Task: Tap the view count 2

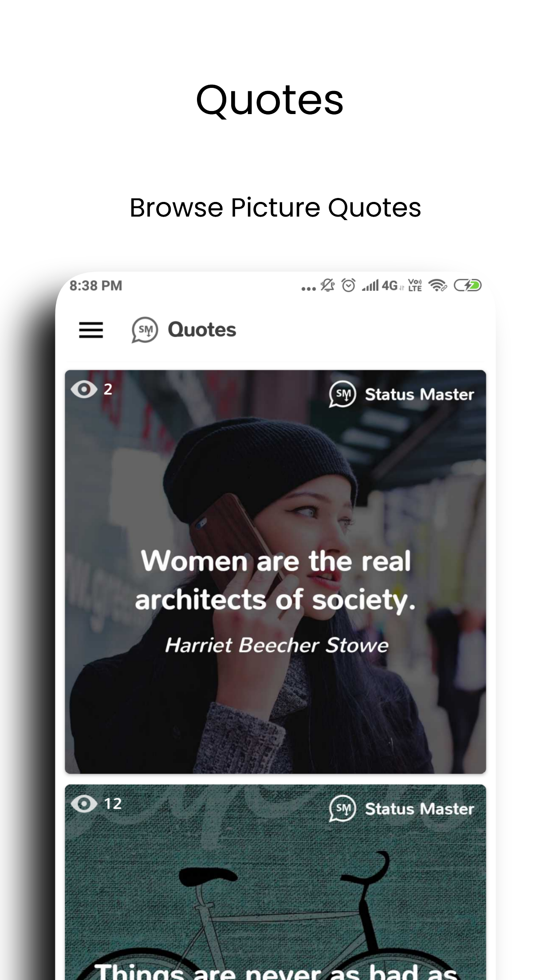Action: (108, 389)
